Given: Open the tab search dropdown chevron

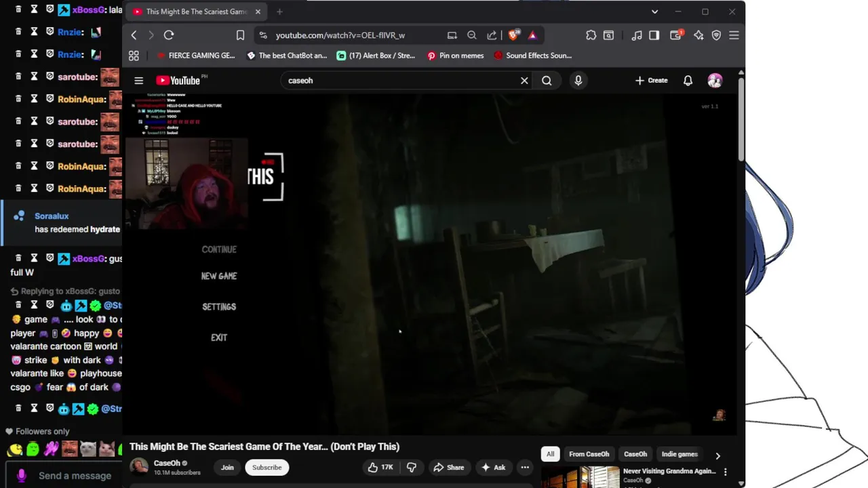Looking at the screenshot, I should point(654,12).
